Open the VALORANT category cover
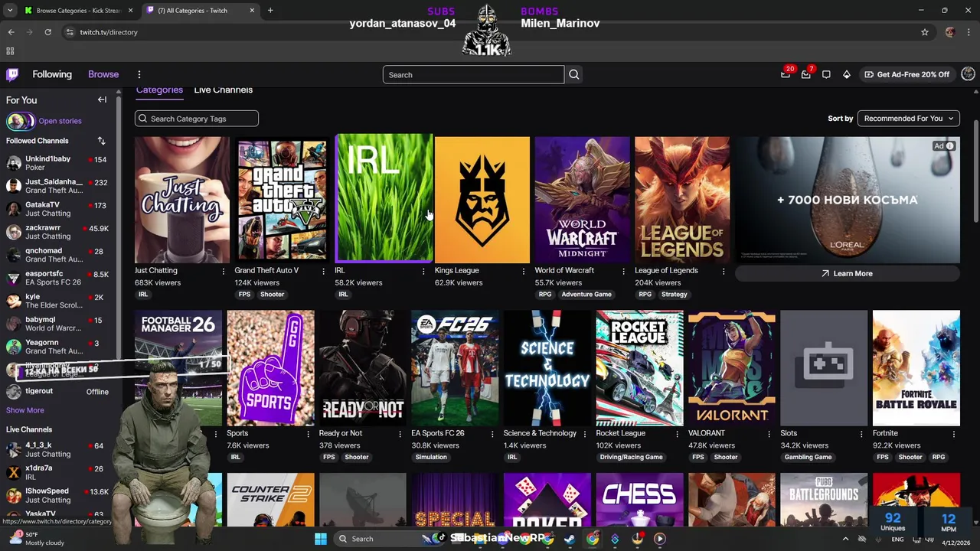Image resolution: width=980 pixels, height=551 pixels. (x=731, y=368)
